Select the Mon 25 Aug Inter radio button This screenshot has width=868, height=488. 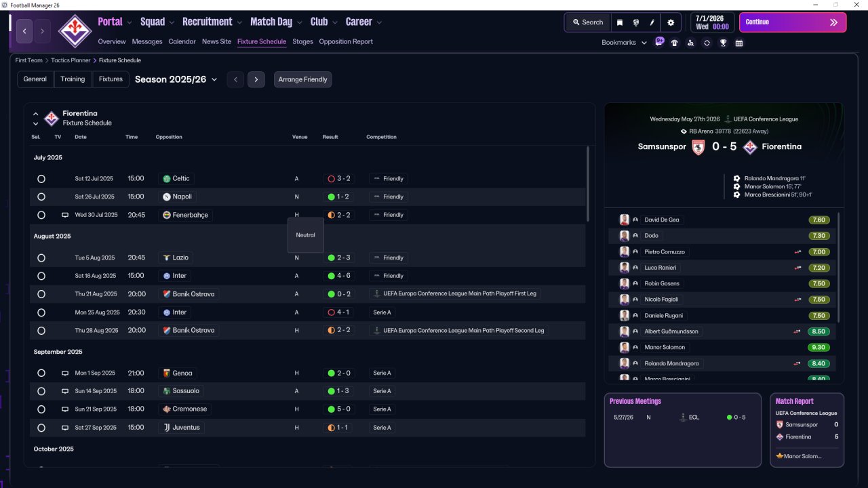click(x=41, y=312)
